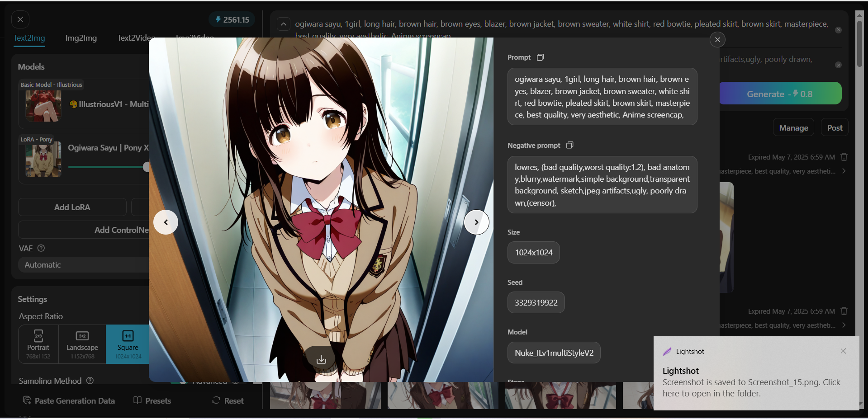
Task: Show the next image
Action: point(476,222)
